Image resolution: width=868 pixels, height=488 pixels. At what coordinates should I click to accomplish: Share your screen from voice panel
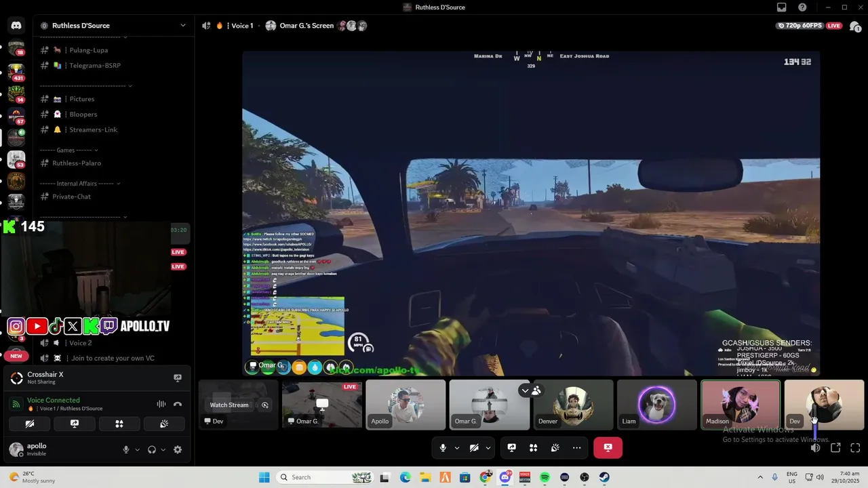[75, 424]
